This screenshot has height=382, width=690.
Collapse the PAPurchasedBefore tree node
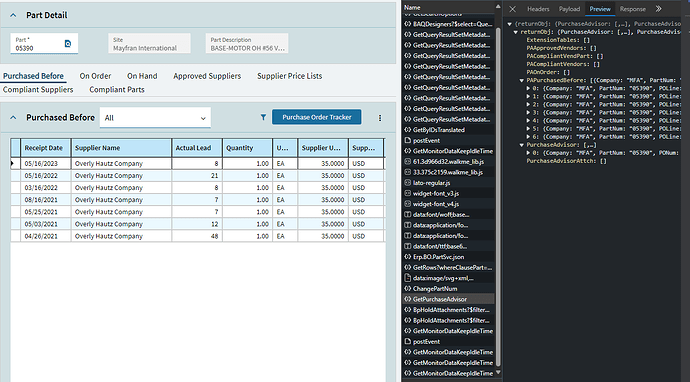click(522, 81)
